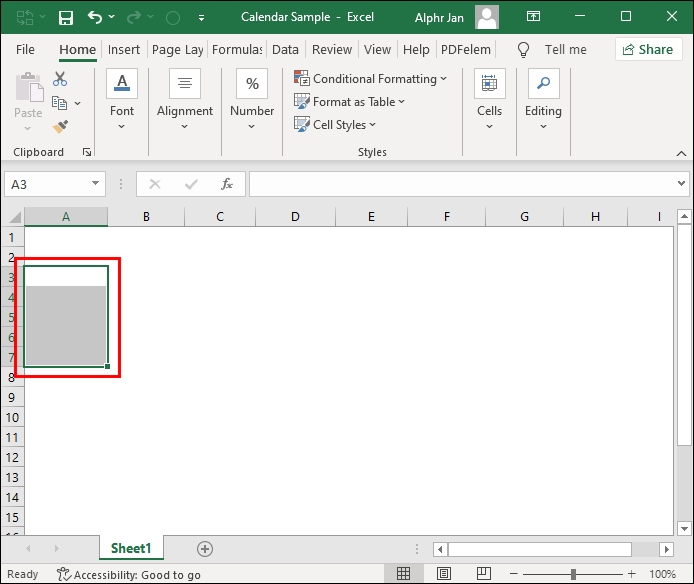Click the Copy icon
This screenshot has height=584, width=694.
(x=60, y=103)
